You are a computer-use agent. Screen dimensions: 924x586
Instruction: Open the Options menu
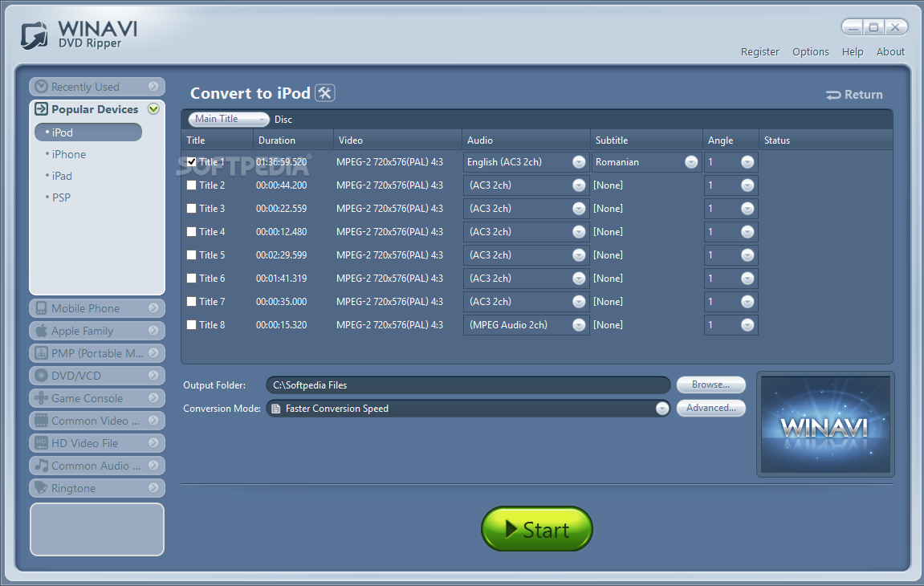pyautogui.click(x=810, y=52)
